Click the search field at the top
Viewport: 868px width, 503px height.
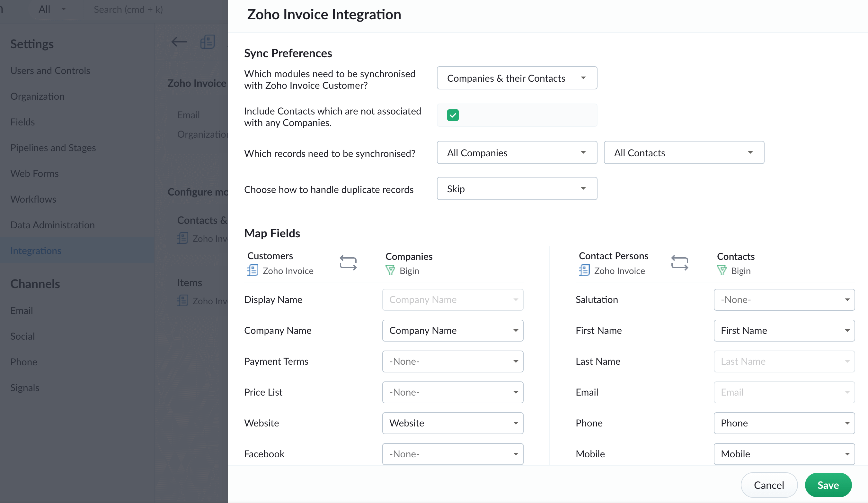click(128, 9)
